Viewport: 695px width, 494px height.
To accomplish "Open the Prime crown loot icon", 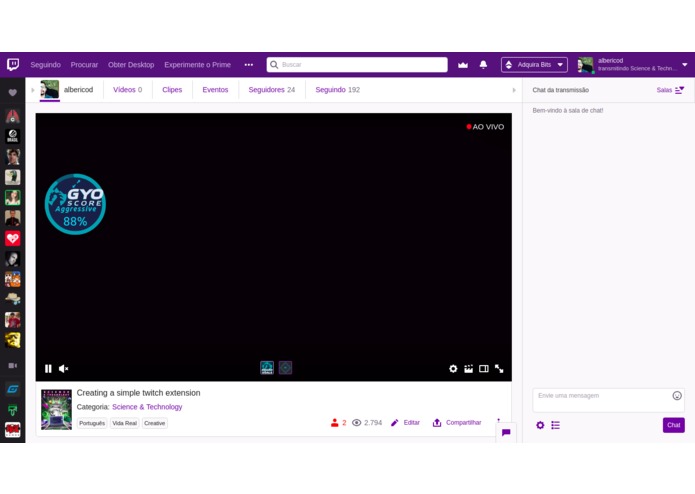I will point(463,65).
